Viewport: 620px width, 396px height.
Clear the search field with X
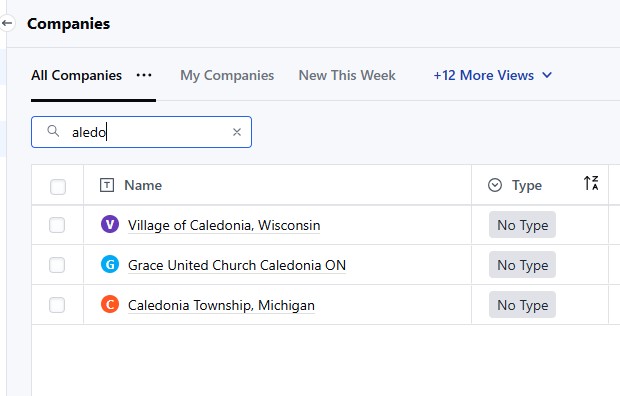237,132
